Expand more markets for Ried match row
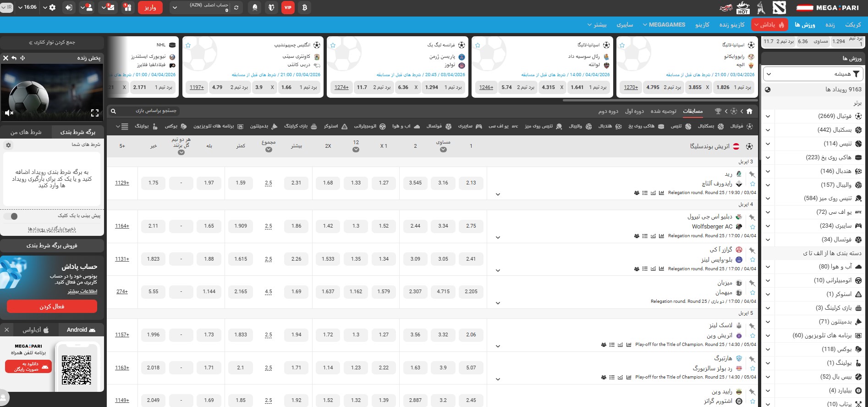 coord(498,195)
